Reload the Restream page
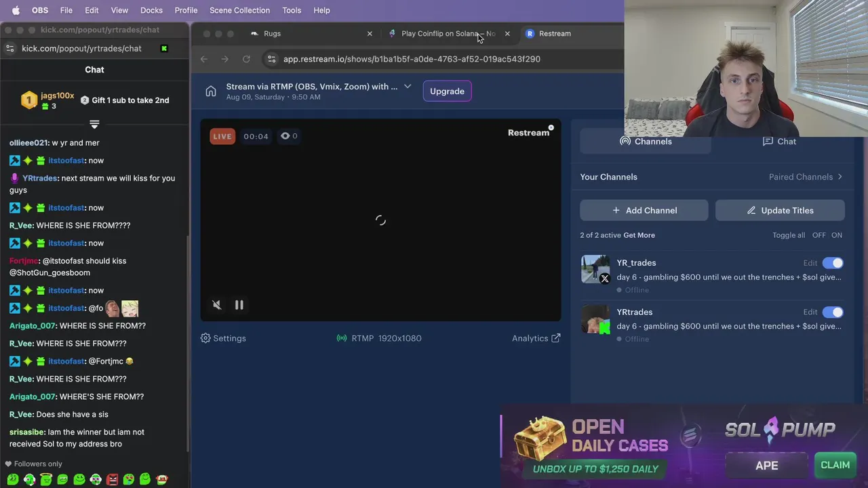This screenshot has height=488, width=868. click(x=246, y=59)
